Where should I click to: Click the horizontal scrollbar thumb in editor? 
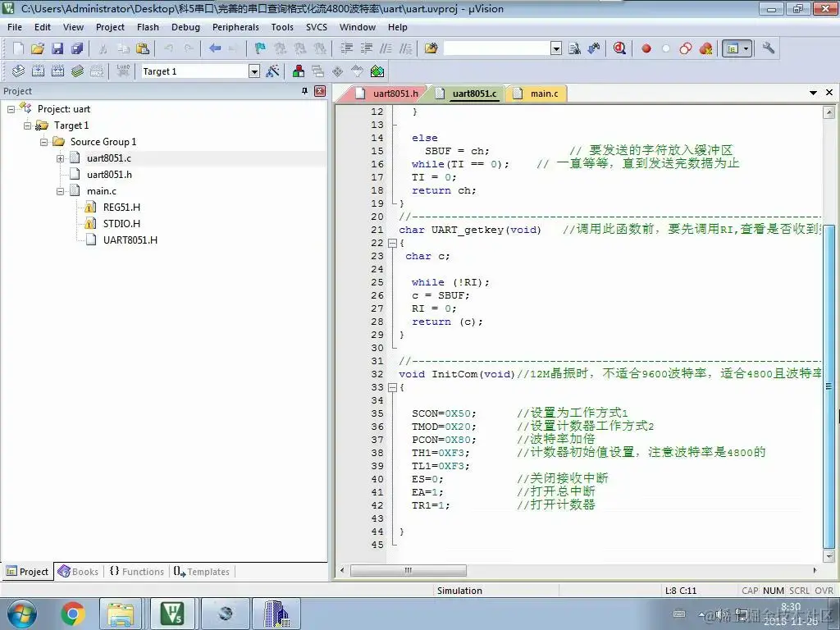pos(409,571)
